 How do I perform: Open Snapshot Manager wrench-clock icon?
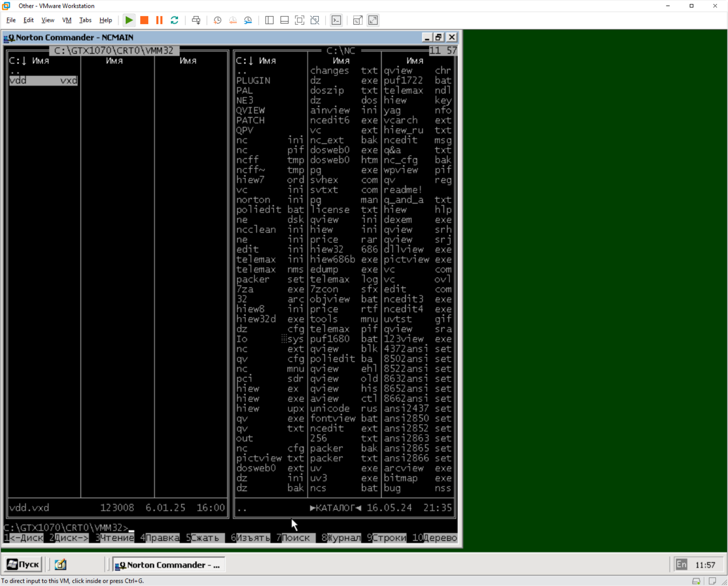[248, 20]
